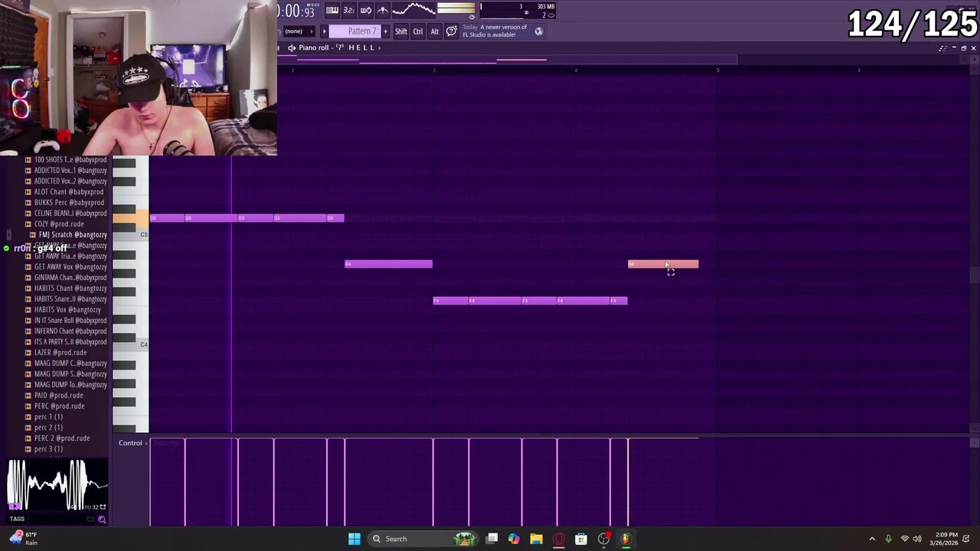This screenshot has width=980, height=551.
Task: Add new pattern with plus button
Action: (x=385, y=31)
